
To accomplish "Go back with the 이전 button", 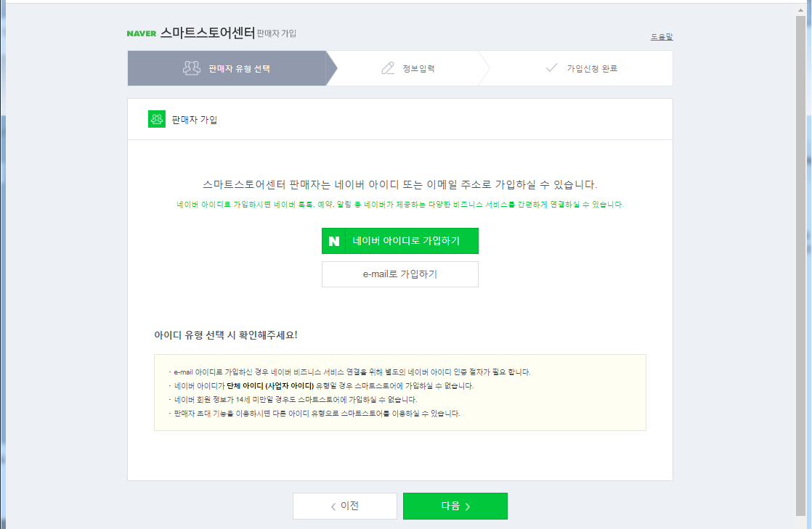I will coord(345,506).
